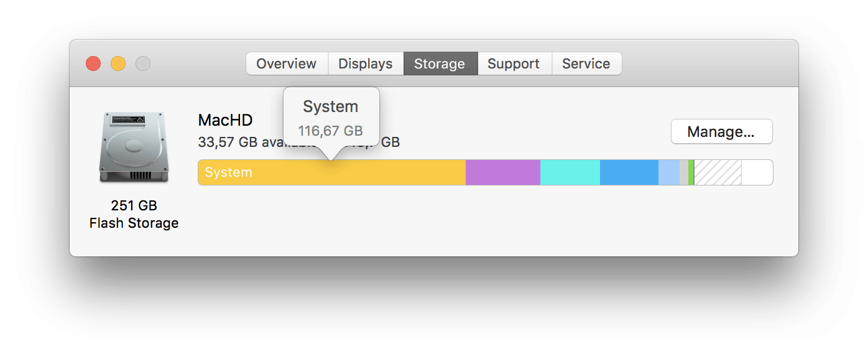Open the Displays tab
The height and width of the screenshot is (356, 868).
[x=365, y=63]
